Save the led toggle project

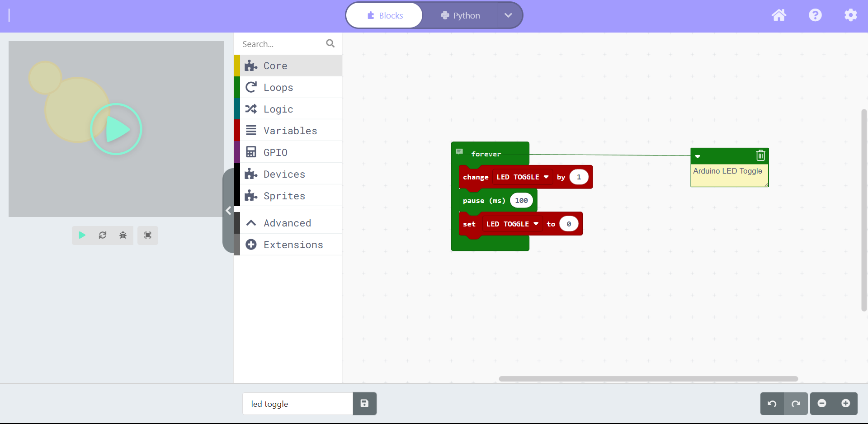364,404
